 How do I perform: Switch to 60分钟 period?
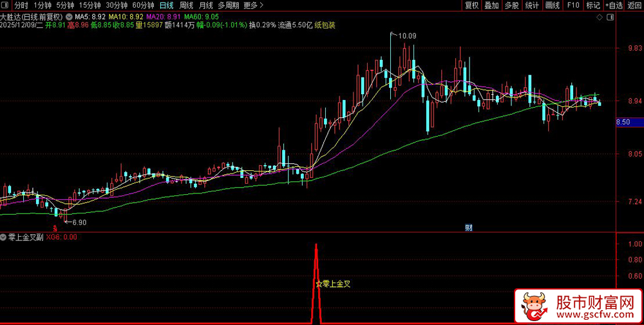pos(144,5)
